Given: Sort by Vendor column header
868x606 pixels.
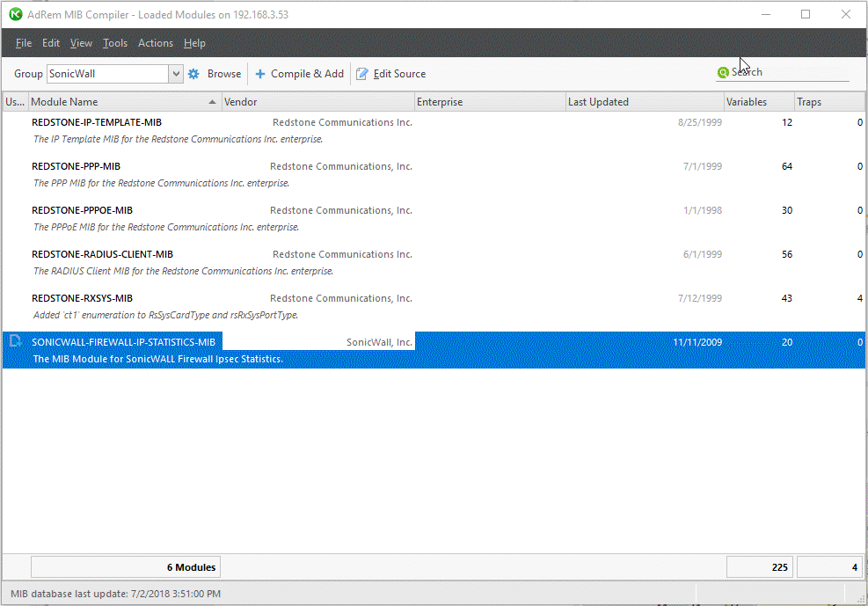Looking at the screenshot, I should 318,102.
